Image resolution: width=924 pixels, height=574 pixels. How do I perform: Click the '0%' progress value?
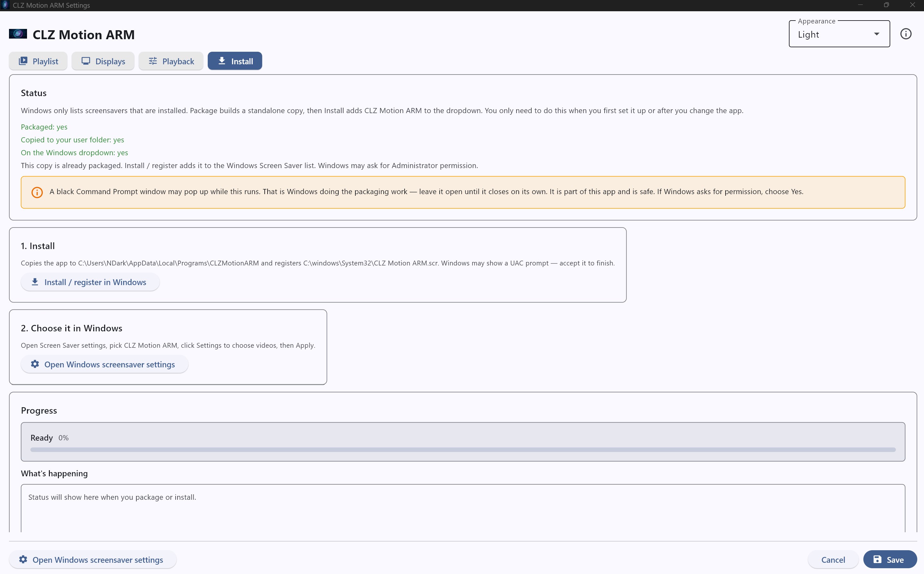coord(63,438)
